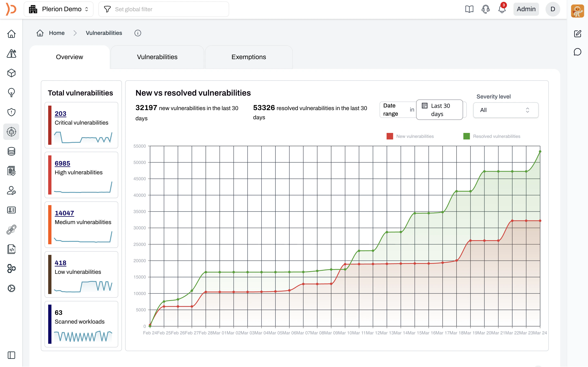Viewport: 588px width, 367px height.
Task: Open the 203 Critical vulnerabilities link
Action: [x=60, y=113]
